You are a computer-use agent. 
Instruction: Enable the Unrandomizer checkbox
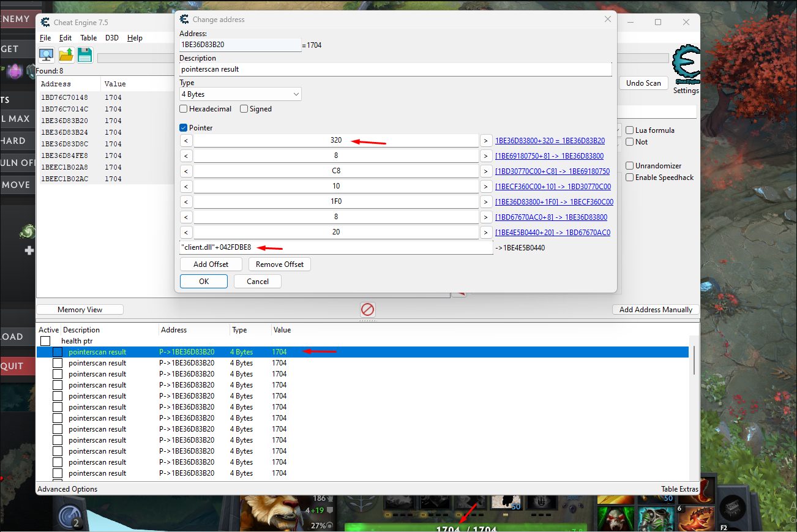[629, 166]
